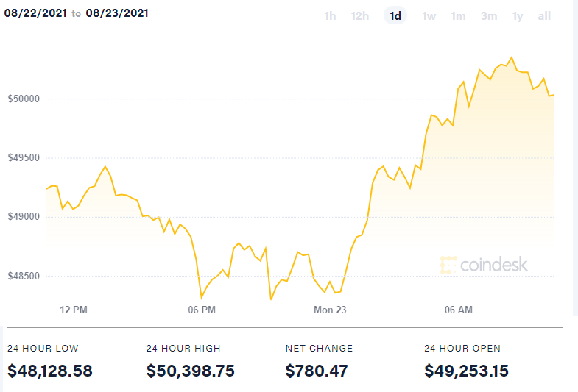Click the 12 PM x-axis marker
The height and width of the screenshot is (392, 578).
pos(74,310)
